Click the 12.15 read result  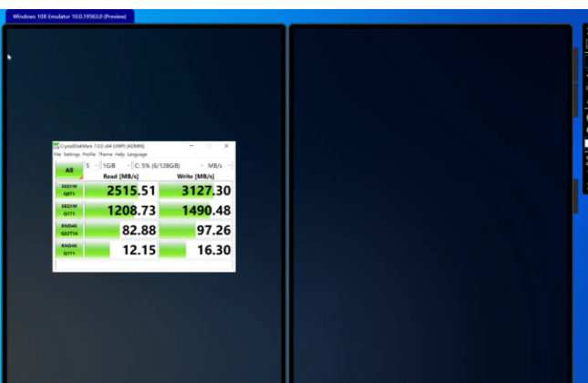pyautogui.click(x=120, y=250)
